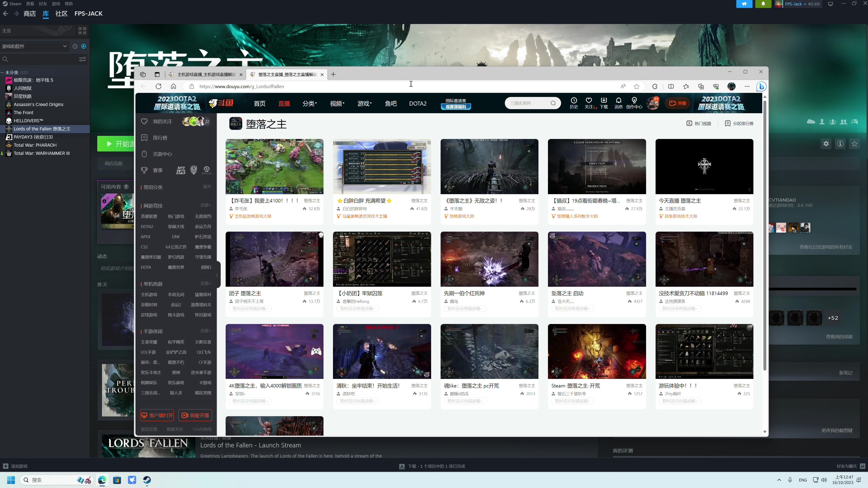
Task: Open Steam game settings gear icon
Action: coord(826,144)
